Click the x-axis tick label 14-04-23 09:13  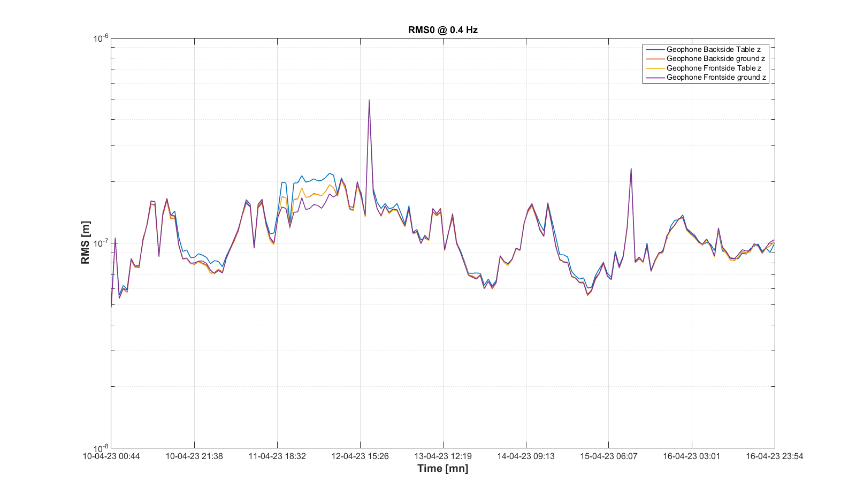[526, 456]
